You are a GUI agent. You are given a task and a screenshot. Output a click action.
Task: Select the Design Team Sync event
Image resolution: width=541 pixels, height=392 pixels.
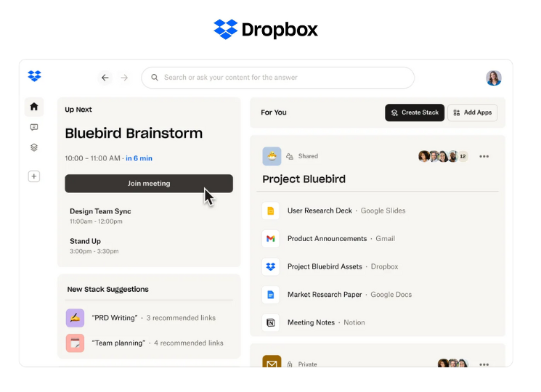pyautogui.click(x=100, y=216)
